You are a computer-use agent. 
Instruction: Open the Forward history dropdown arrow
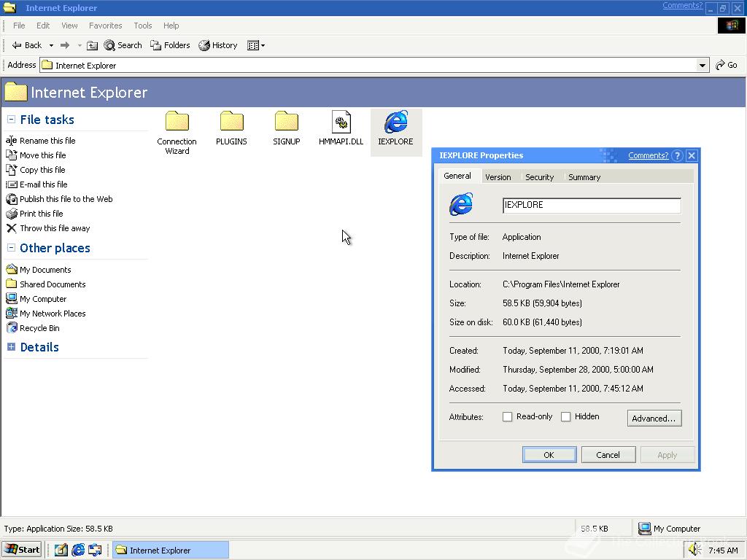pos(80,46)
